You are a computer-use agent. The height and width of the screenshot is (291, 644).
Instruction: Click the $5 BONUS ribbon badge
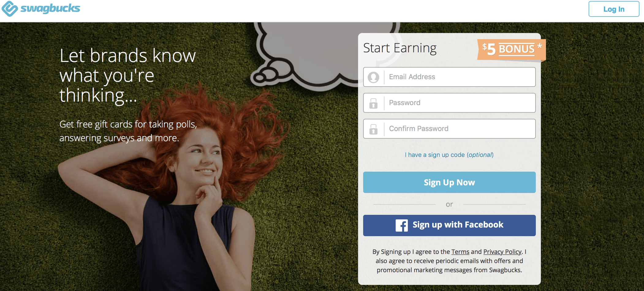(x=512, y=50)
